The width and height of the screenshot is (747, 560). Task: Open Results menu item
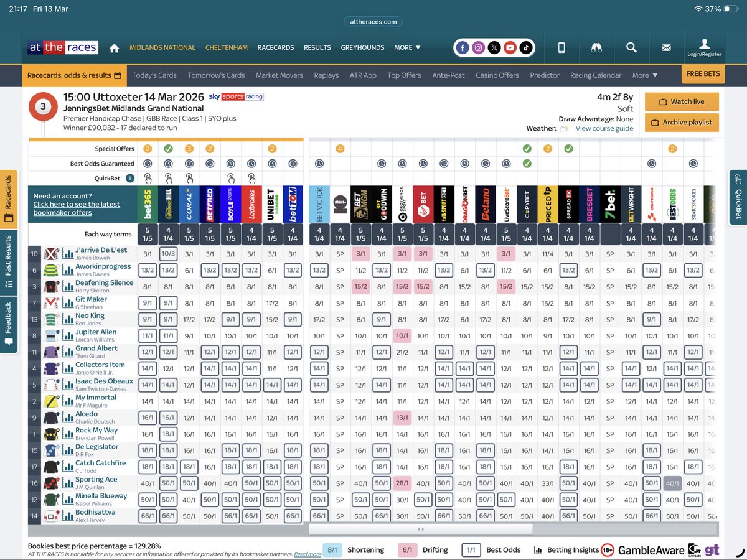317,48
